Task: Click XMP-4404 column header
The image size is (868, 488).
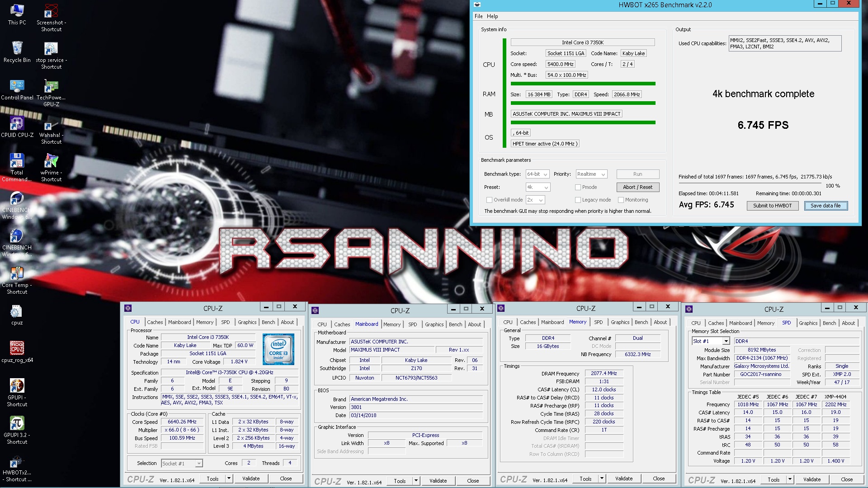Action: coord(835,397)
